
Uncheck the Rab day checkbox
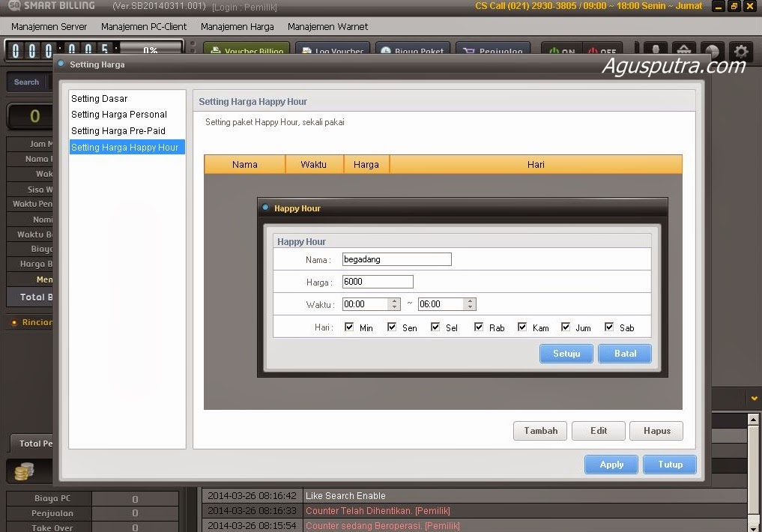(x=479, y=327)
